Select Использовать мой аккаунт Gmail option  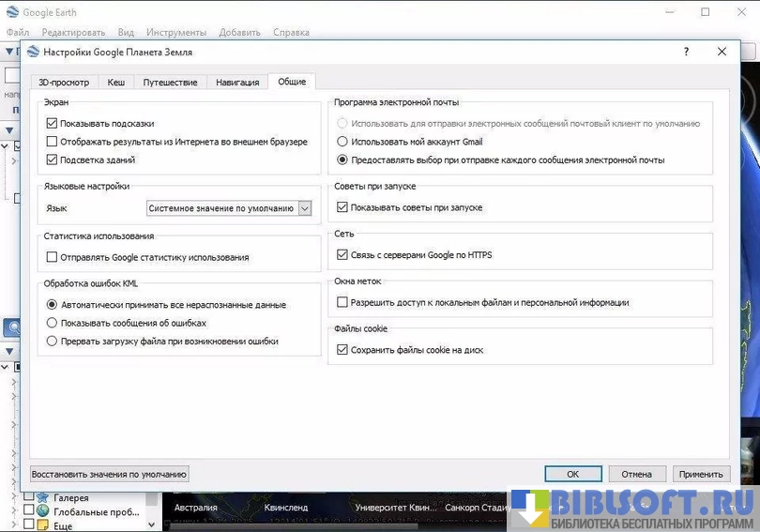pos(342,142)
